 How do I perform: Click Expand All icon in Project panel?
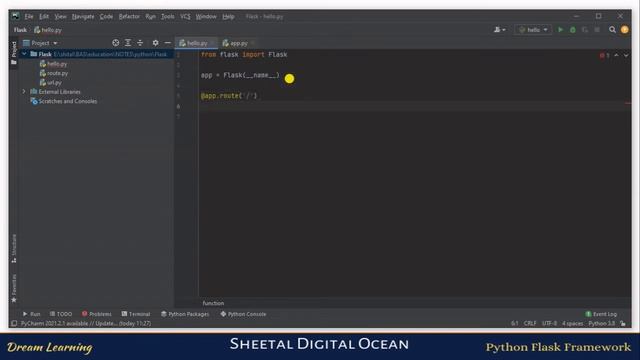128,43
